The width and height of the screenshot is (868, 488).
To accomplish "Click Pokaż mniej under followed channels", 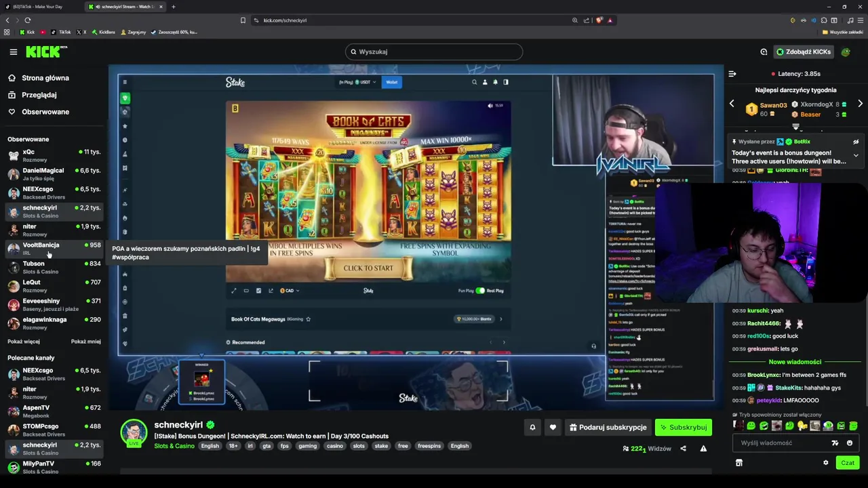I will point(86,342).
